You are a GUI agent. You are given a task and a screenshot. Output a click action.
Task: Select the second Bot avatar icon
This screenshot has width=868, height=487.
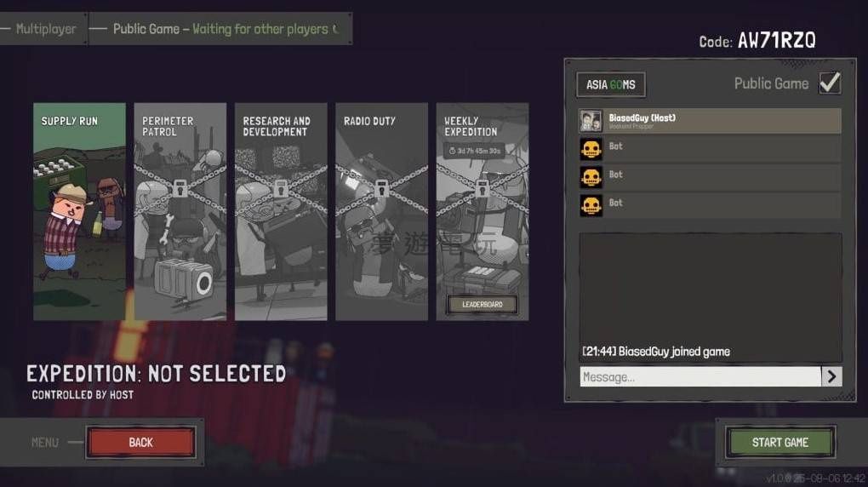[591, 177]
